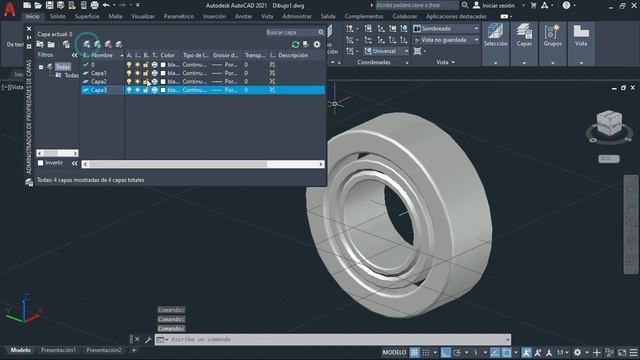The image size is (640, 360).
Task: Click New Property Filter icon
Action: 40,44
